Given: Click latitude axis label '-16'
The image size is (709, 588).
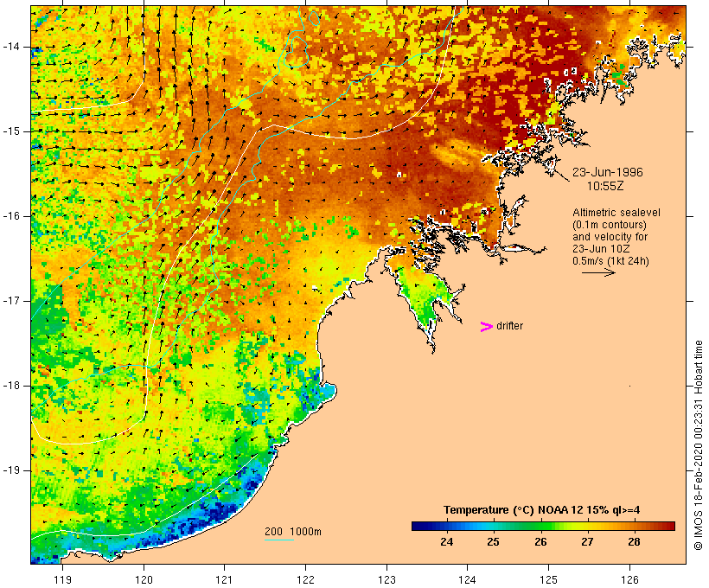Looking at the screenshot, I should click(10, 216).
